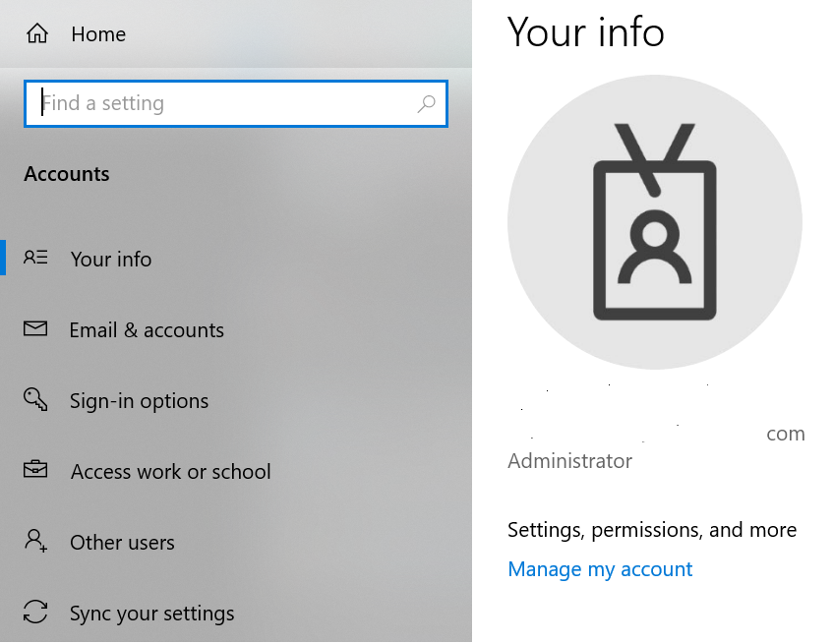Click the Your info page heading

coord(585,32)
